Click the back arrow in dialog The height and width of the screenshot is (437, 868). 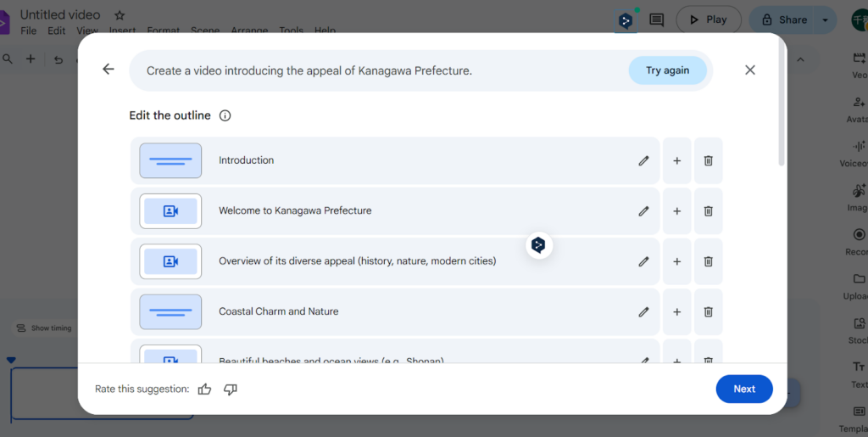(108, 70)
